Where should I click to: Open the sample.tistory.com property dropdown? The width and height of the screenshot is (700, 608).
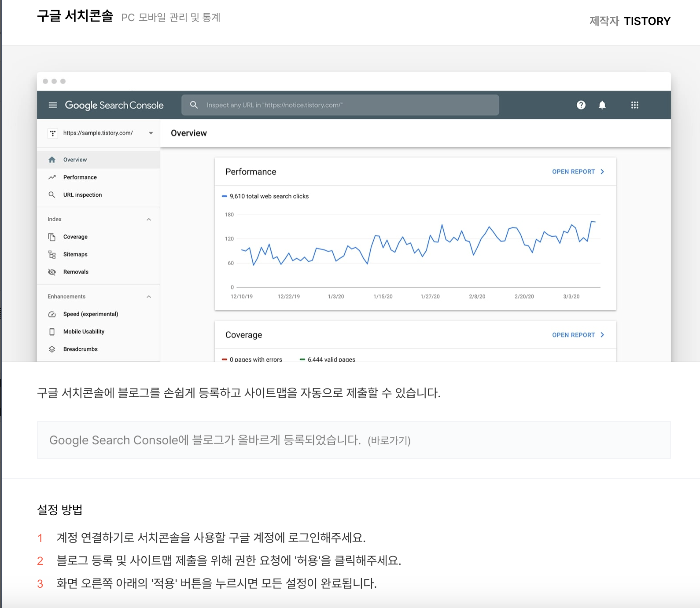coord(151,133)
